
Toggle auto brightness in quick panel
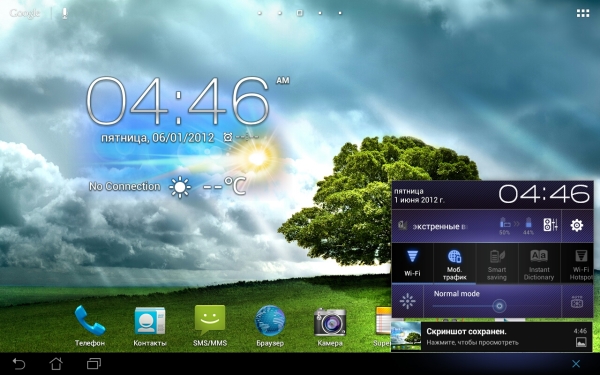click(577, 302)
